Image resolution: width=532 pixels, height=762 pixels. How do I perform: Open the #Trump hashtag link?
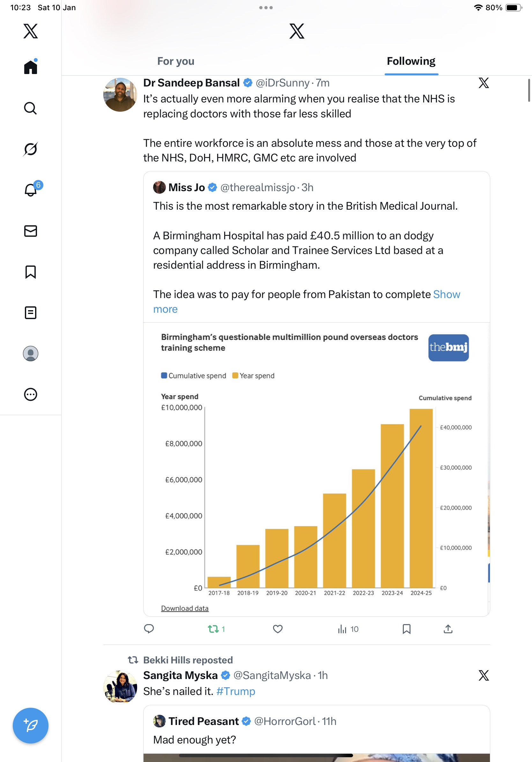(x=235, y=691)
